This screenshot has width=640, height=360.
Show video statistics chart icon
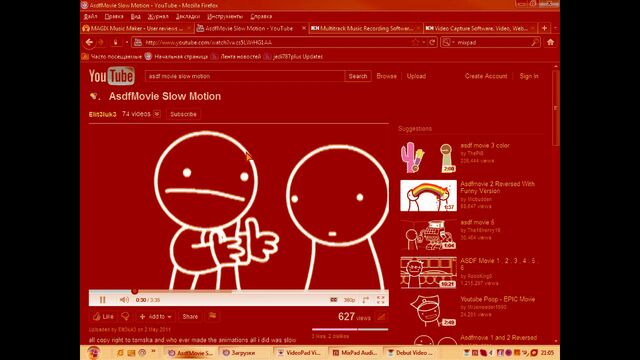(x=381, y=317)
